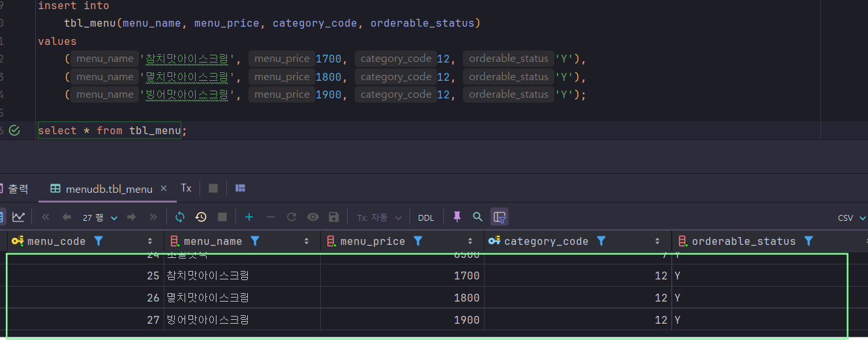Revert changes with the undo arrow icon
This screenshot has width=868, height=340.
click(292, 217)
